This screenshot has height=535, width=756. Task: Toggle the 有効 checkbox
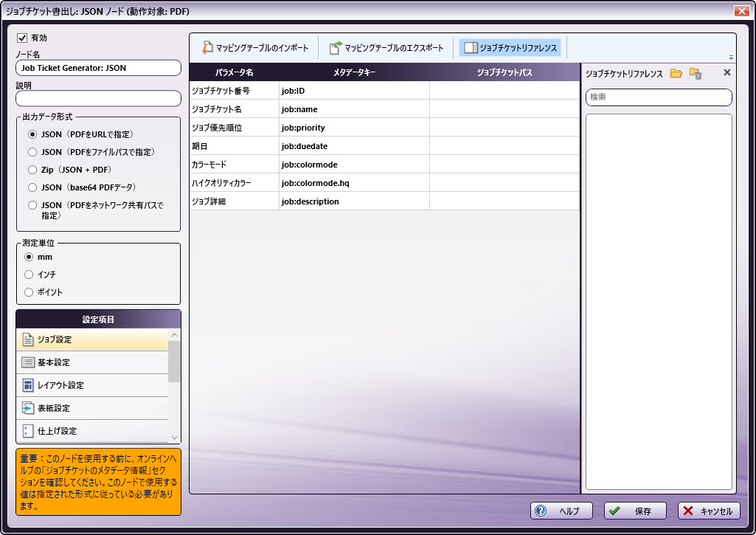click(x=21, y=38)
